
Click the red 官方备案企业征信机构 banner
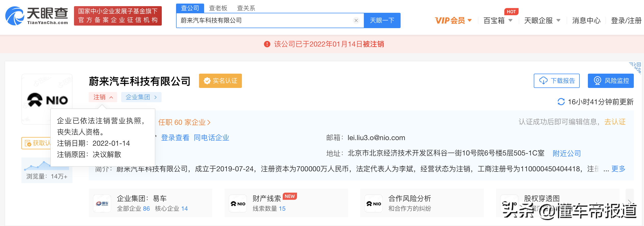point(118,16)
